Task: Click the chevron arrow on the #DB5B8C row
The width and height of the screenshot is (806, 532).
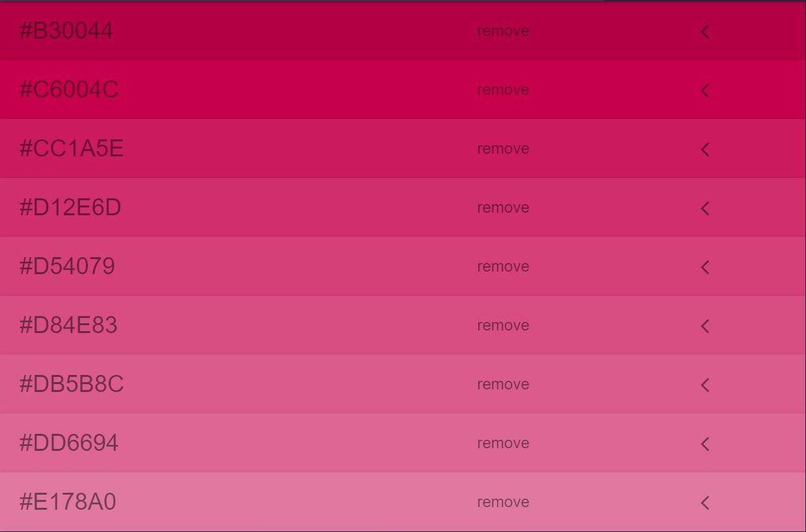Action: pos(705,385)
